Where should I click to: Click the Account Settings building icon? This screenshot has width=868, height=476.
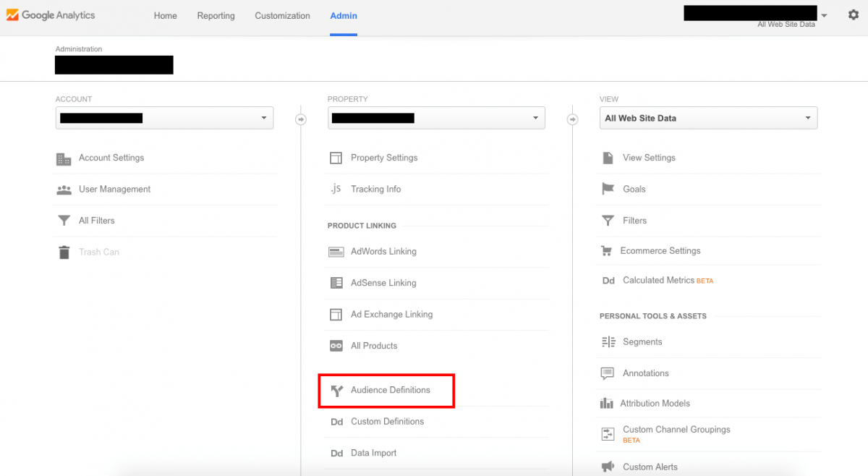tap(64, 158)
